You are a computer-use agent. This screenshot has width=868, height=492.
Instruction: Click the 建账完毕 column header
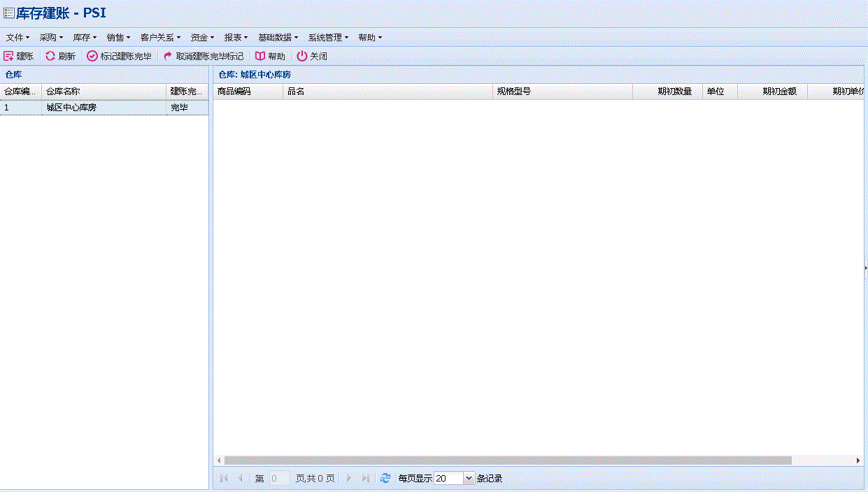click(187, 92)
